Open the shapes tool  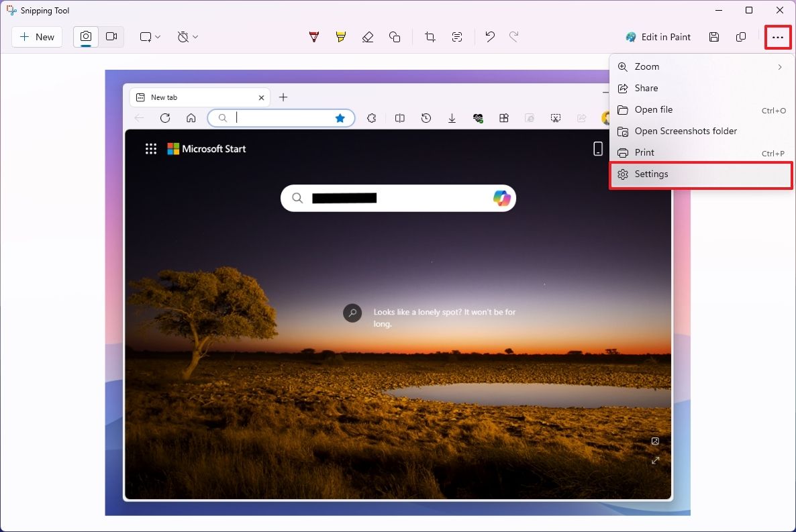[x=395, y=37]
